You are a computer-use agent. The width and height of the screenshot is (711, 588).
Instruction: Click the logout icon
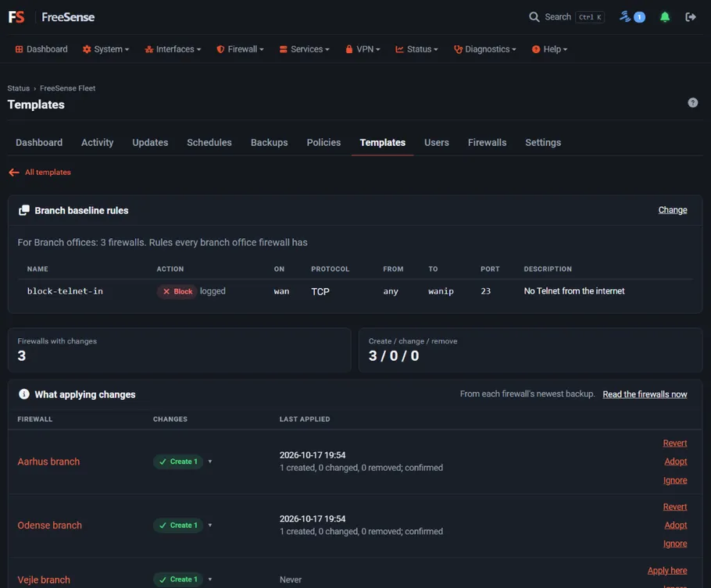pos(691,17)
